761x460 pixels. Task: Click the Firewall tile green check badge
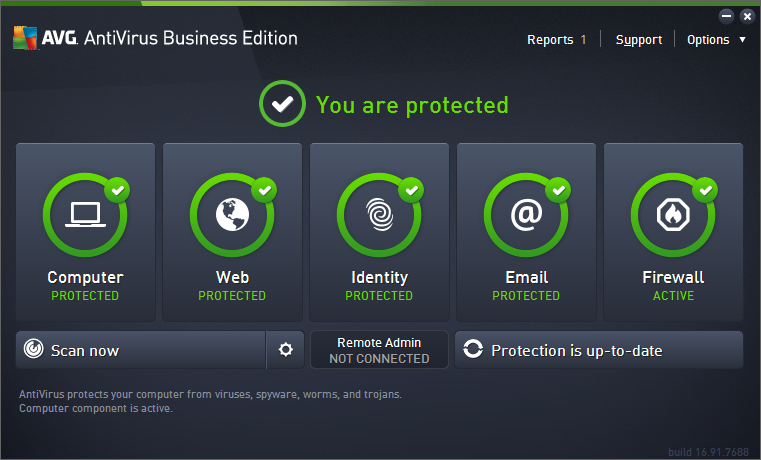coord(706,188)
